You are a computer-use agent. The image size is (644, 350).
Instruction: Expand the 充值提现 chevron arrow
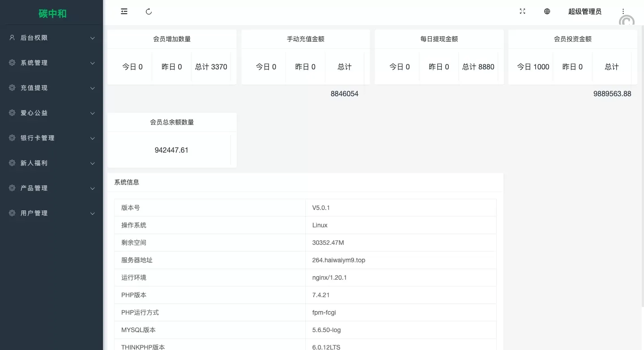tap(93, 88)
